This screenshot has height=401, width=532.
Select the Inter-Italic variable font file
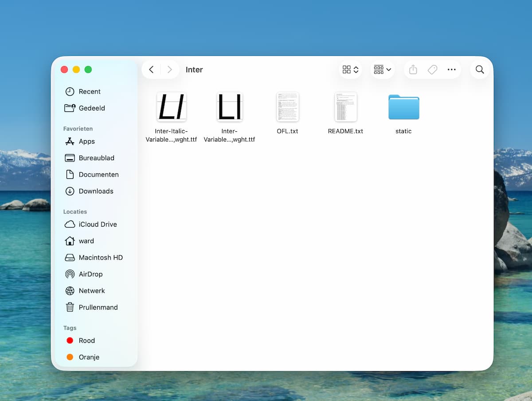171,108
